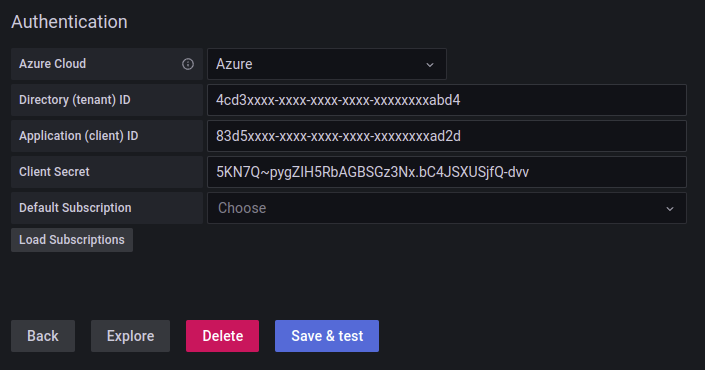
Task: Click the Load Subscriptions button
Action: (72, 240)
